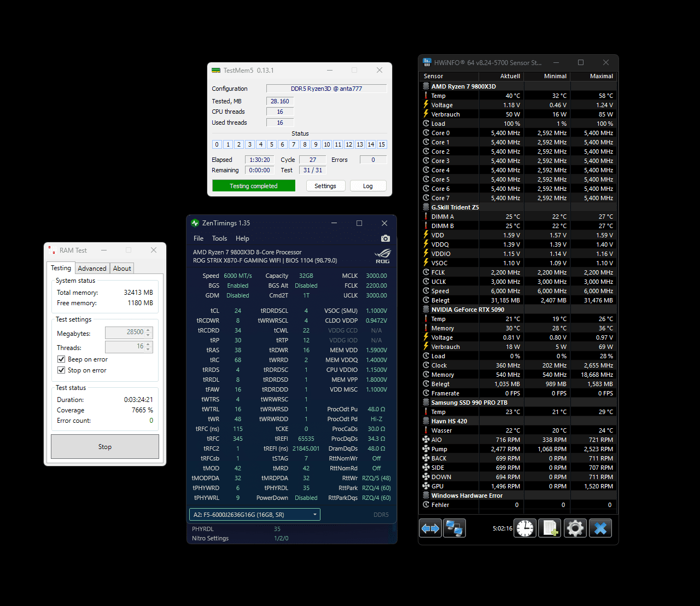Click fan icon of the DOWN row
This screenshot has width=700, height=606.
[x=426, y=476]
